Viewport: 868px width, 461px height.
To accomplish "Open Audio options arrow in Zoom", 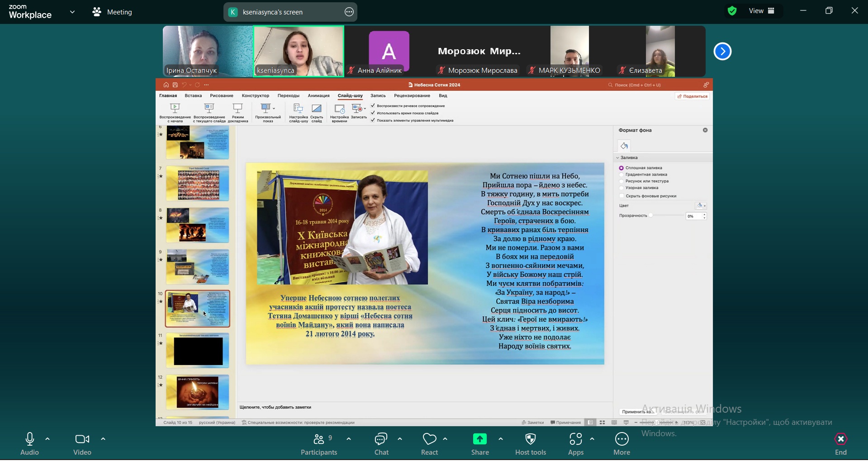I will 47,440.
